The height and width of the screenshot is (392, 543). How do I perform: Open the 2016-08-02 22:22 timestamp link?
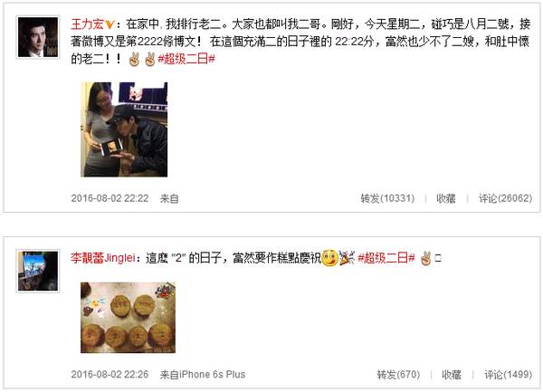(110, 198)
